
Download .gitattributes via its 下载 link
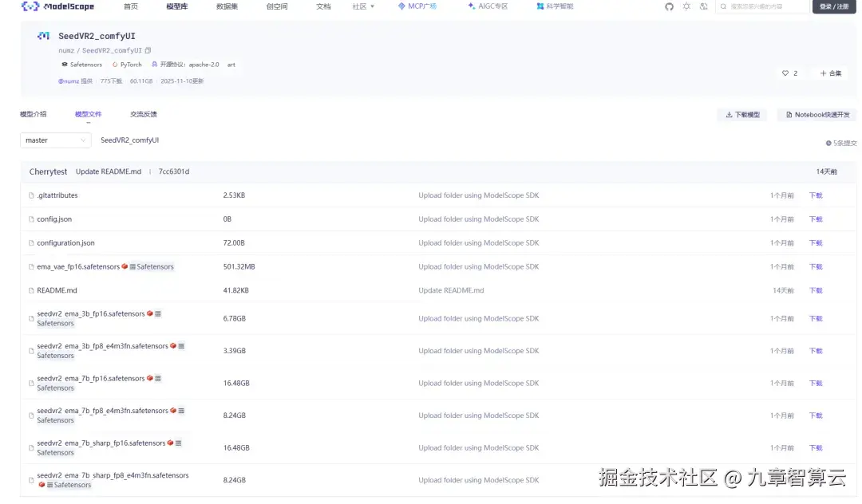pyautogui.click(x=816, y=195)
